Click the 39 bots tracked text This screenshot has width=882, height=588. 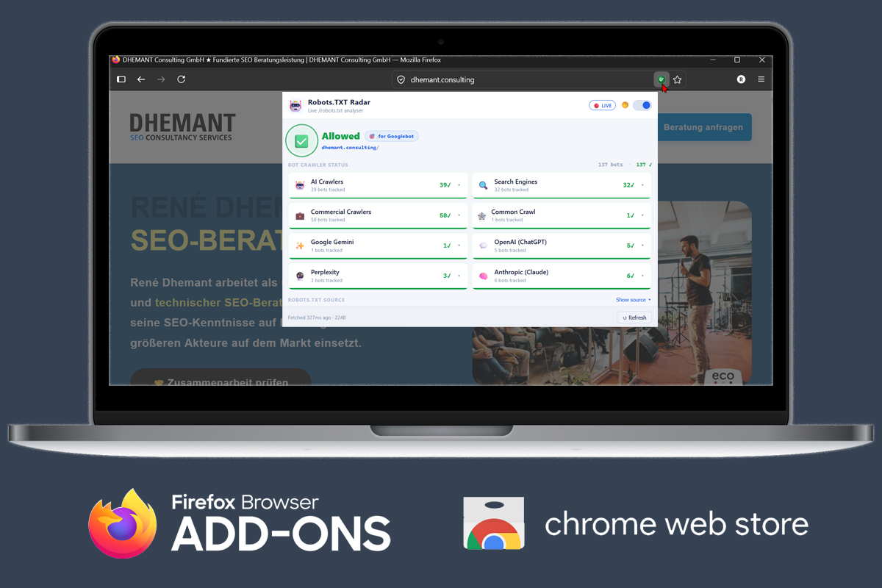coord(328,190)
